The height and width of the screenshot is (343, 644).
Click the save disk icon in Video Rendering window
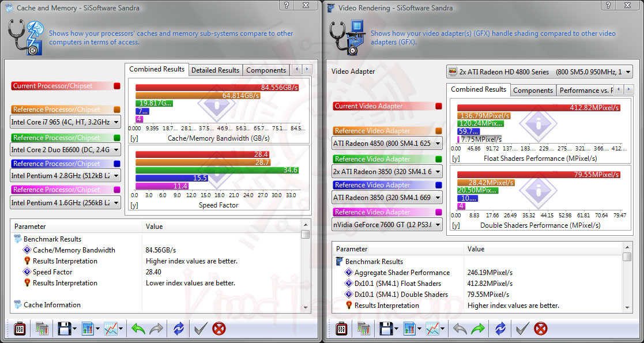pos(386,329)
